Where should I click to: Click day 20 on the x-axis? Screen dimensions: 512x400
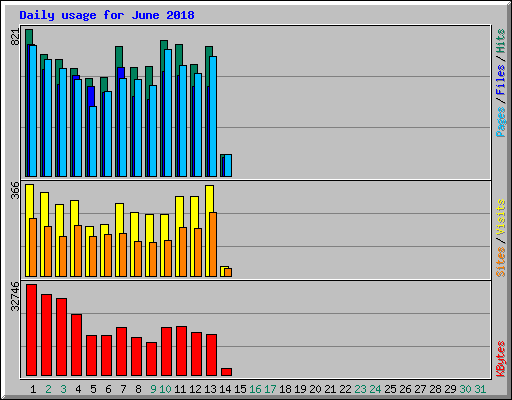pyautogui.click(x=315, y=389)
